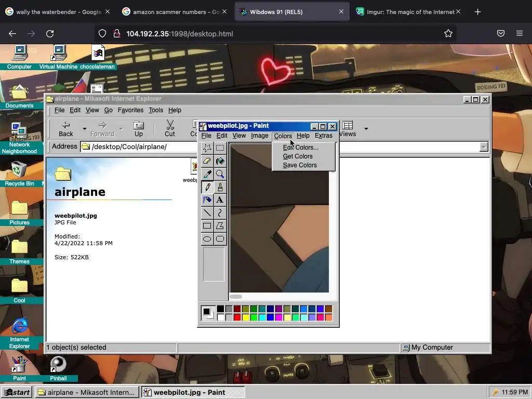Click the Start button on taskbar

(17, 392)
